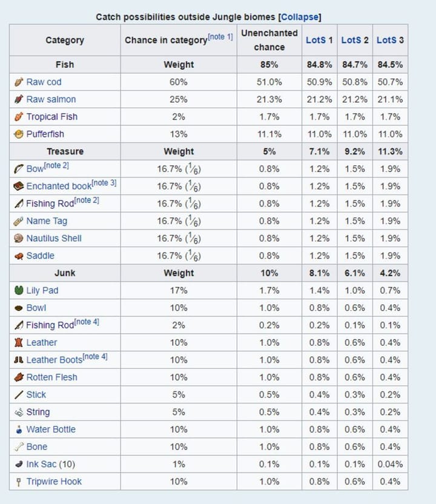Open the Name Tag link

[x=47, y=221]
